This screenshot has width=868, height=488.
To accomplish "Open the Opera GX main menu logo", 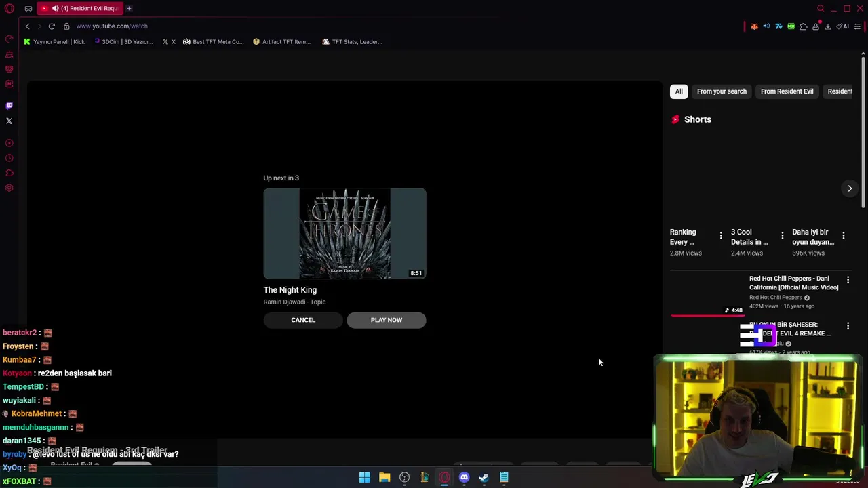I will (9, 8).
